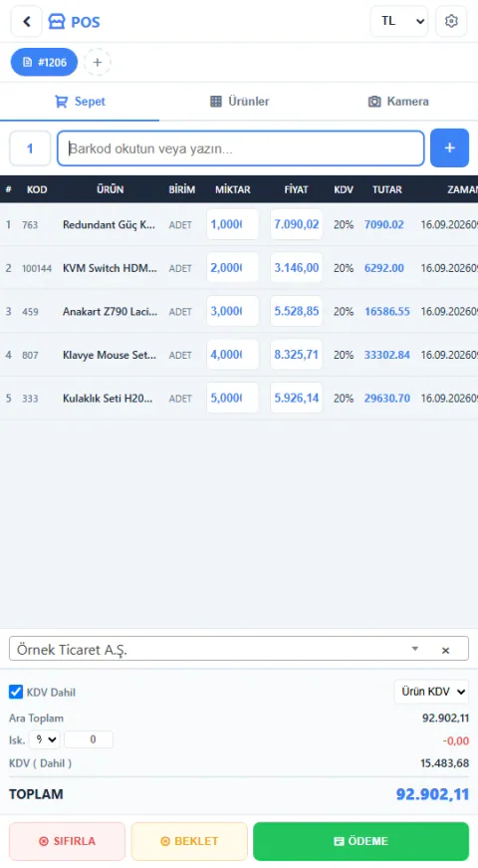Select product name Anakart Z790 Laci...
This screenshot has width=478, height=868.
tap(110, 311)
